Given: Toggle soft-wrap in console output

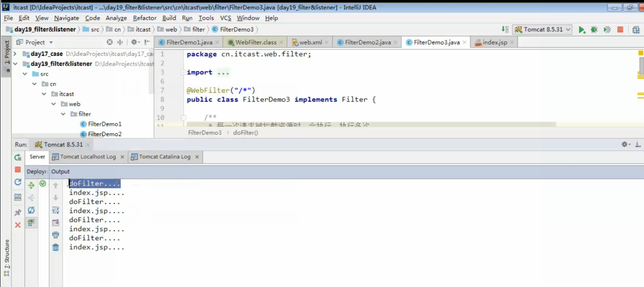Looking at the screenshot, I should [56, 210].
